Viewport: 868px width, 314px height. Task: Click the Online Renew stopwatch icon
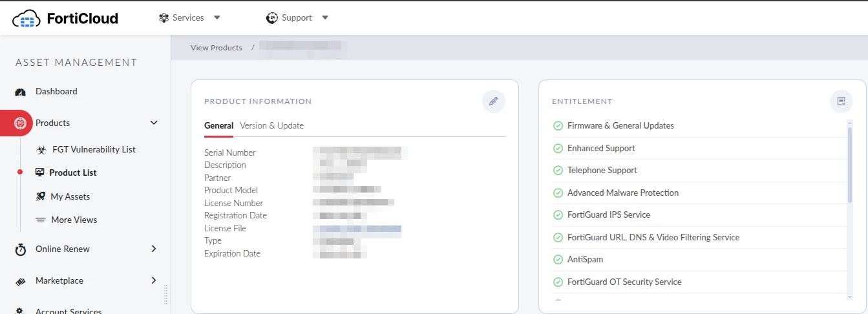point(20,249)
